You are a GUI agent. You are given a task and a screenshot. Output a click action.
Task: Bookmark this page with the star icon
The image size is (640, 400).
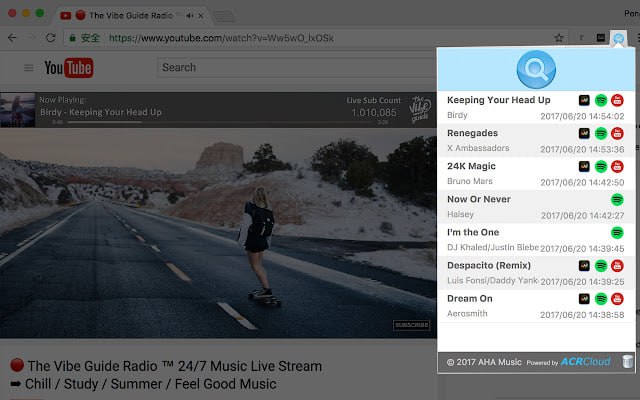point(559,38)
